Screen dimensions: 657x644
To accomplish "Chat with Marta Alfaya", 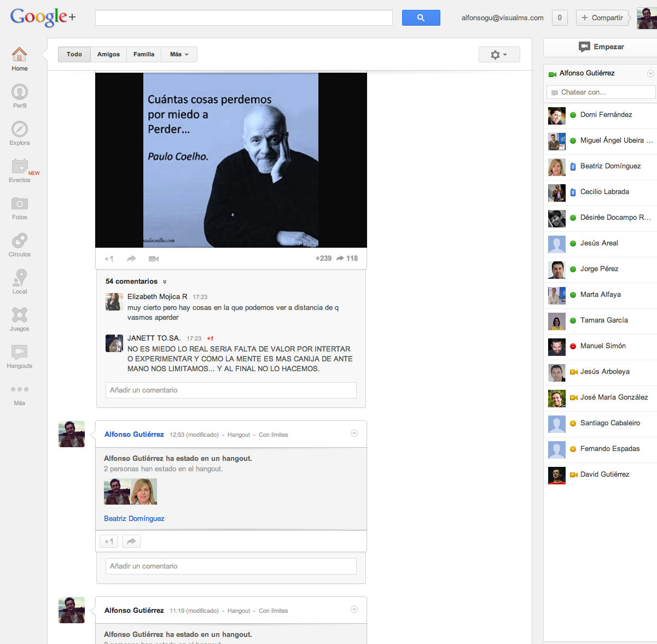I will 600,295.
